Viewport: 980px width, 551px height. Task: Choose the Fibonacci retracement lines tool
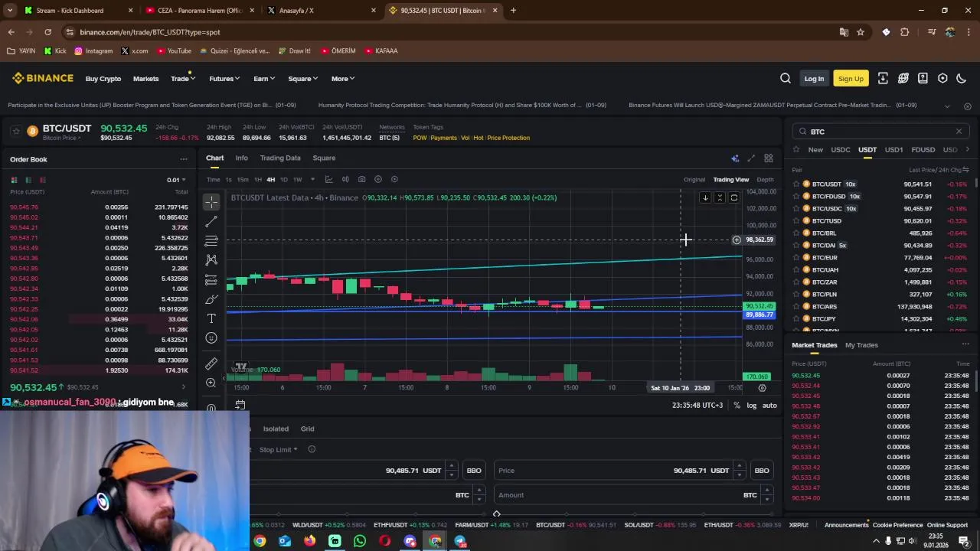point(211,241)
